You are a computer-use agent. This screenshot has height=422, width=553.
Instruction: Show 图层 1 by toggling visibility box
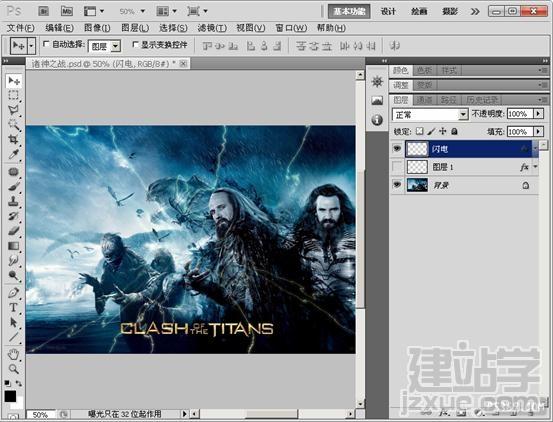coord(397,166)
